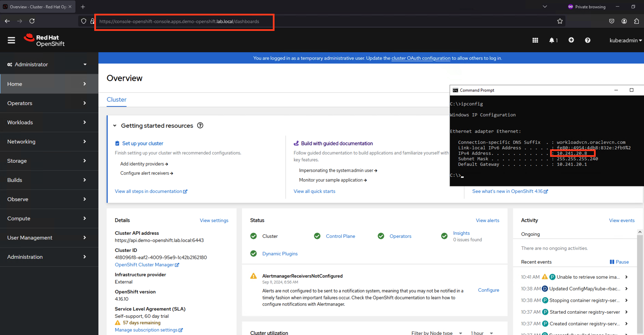Viewport: 644px width, 335px height.
Task: Click the AlertmanagerReceiversNotConfigured warning icon
Action: pos(254,276)
